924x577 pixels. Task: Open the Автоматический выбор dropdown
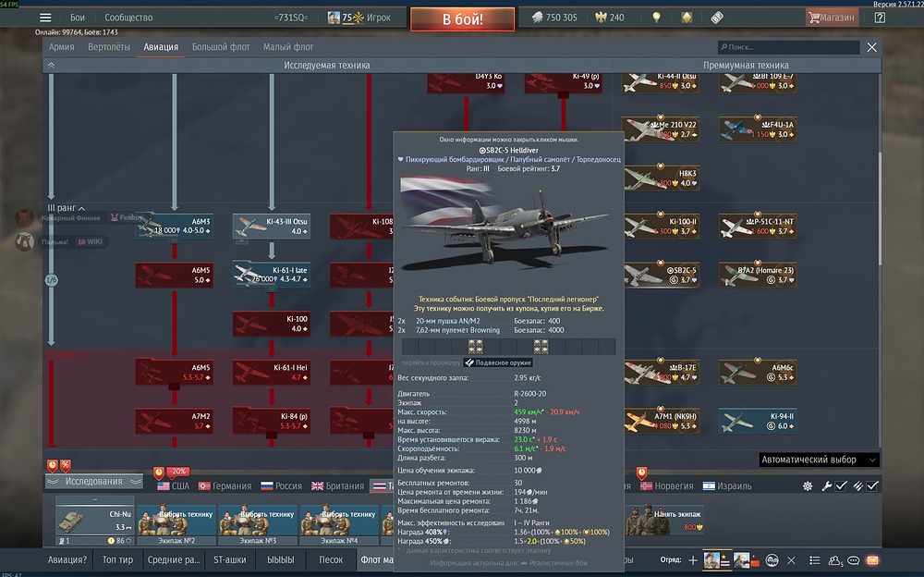point(819,460)
